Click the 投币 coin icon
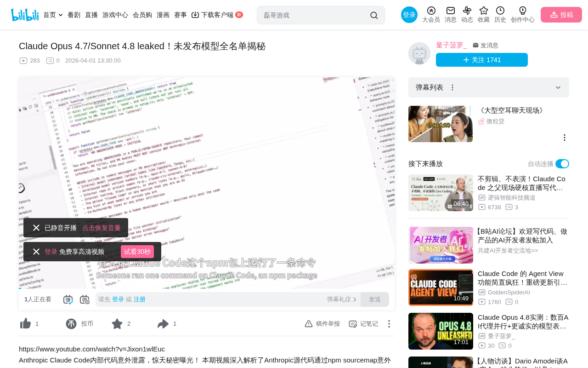 (x=71, y=324)
